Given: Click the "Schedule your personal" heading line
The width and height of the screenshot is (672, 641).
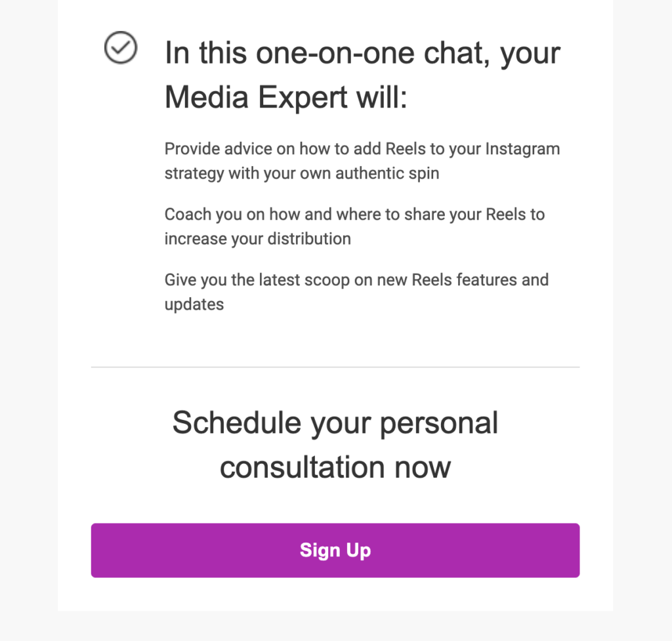Looking at the screenshot, I should click(x=335, y=423).
